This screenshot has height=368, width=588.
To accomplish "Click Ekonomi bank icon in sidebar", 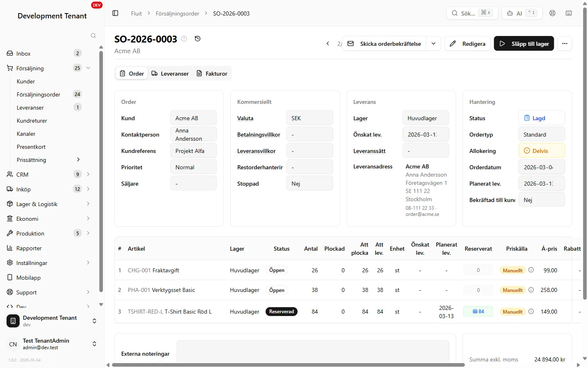I will pos(10,218).
